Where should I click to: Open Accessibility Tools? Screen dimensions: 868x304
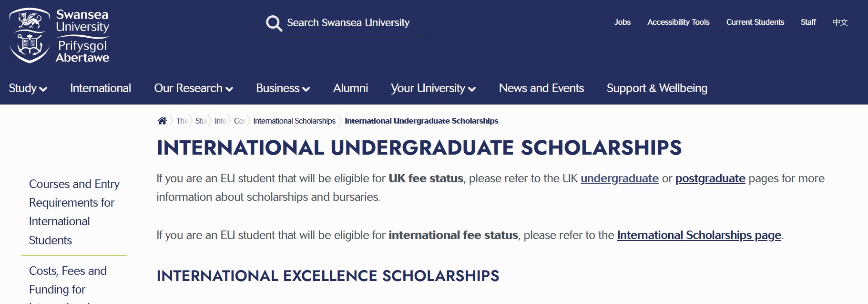[678, 22]
